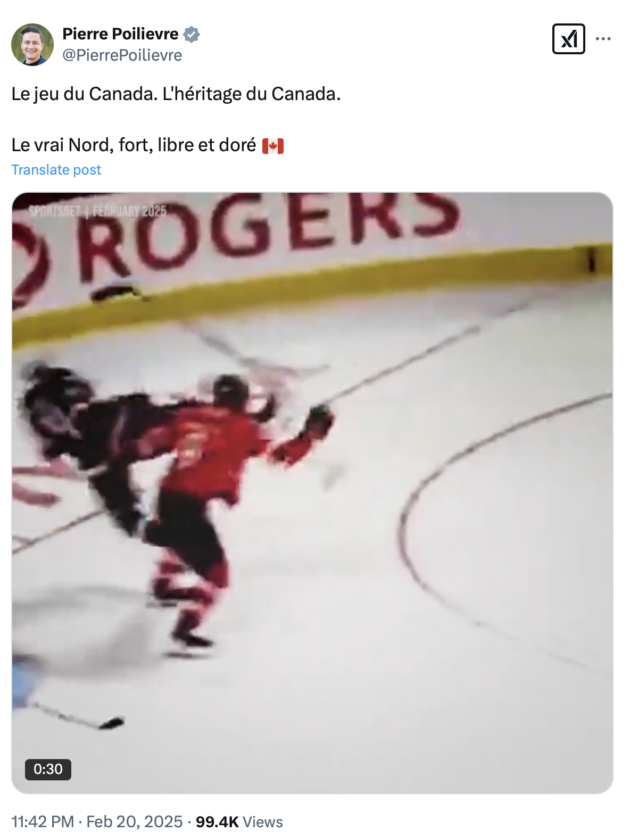
Task: Open the @PierrePoilievre handle link
Action: [122, 55]
